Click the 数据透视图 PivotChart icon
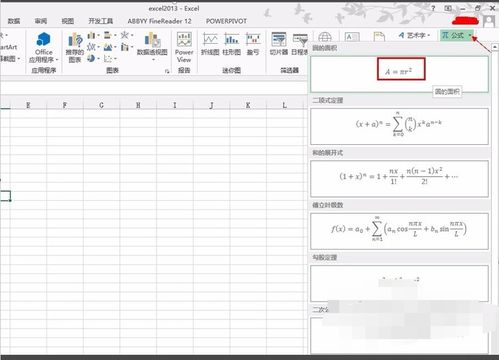This screenshot has height=360, width=499. pyautogui.click(x=152, y=40)
